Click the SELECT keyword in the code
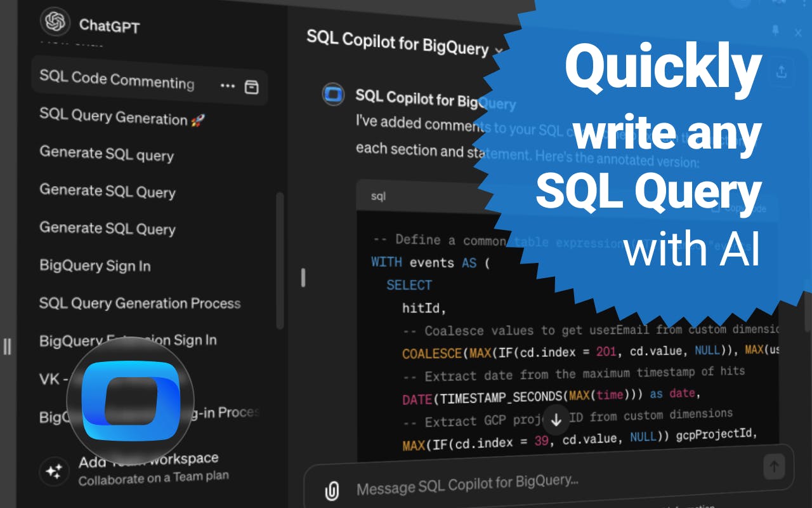This screenshot has height=508, width=812. [409, 285]
